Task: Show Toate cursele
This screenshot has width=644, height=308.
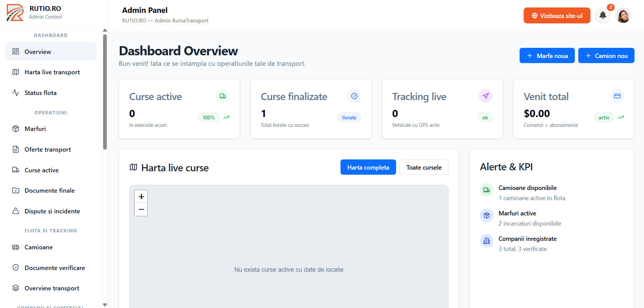Action: (x=424, y=167)
